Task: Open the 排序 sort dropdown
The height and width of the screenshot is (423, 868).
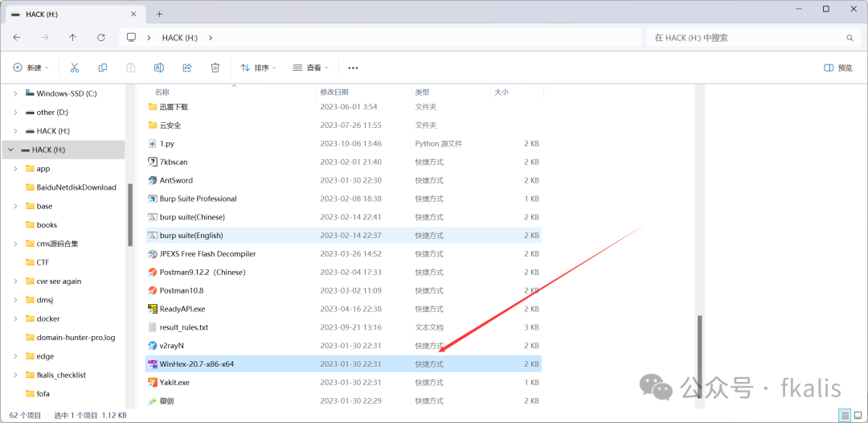Action: 258,68
